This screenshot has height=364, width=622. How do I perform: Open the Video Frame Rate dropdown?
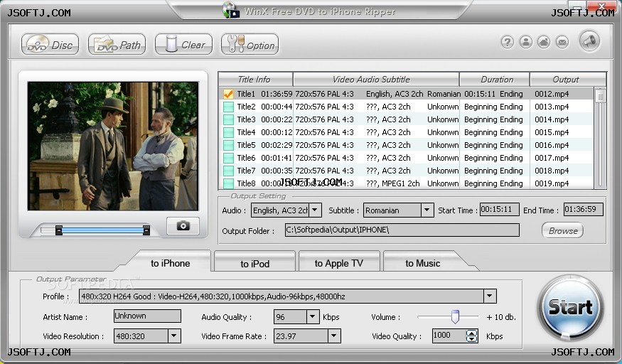pos(334,336)
